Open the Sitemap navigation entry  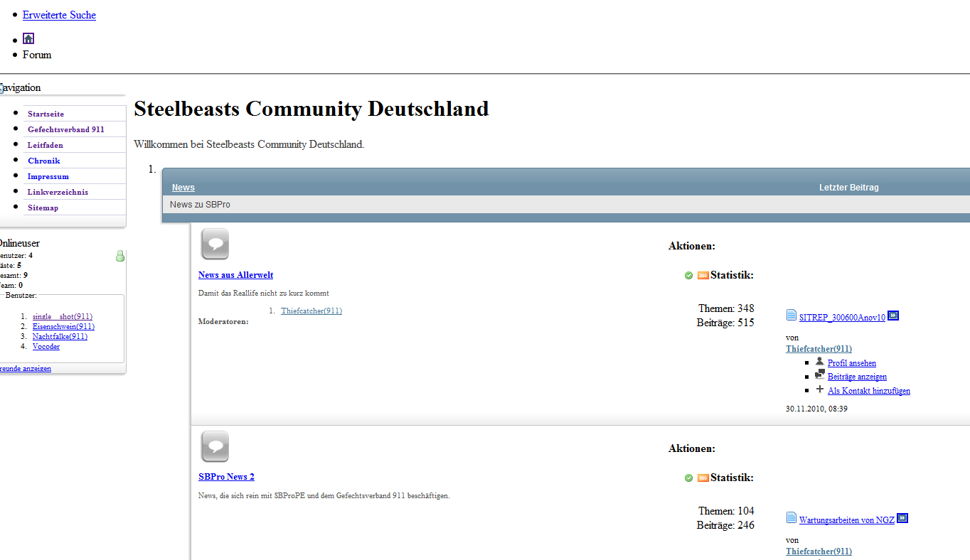(x=43, y=208)
